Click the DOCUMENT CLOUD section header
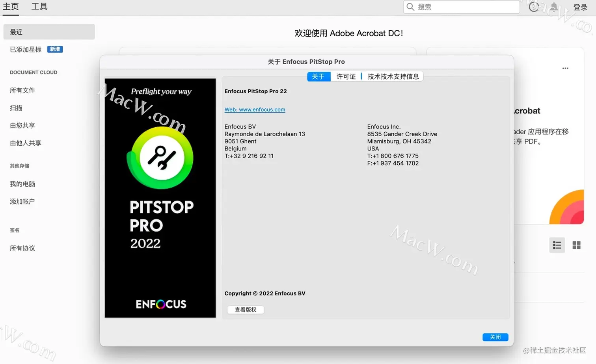 pyautogui.click(x=34, y=72)
